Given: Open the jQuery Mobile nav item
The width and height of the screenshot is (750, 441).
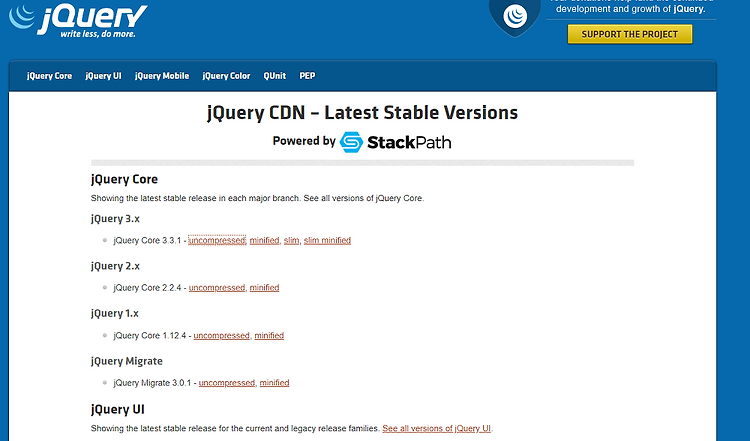Looking at the screenshot, I should click(x=162, y=76).
